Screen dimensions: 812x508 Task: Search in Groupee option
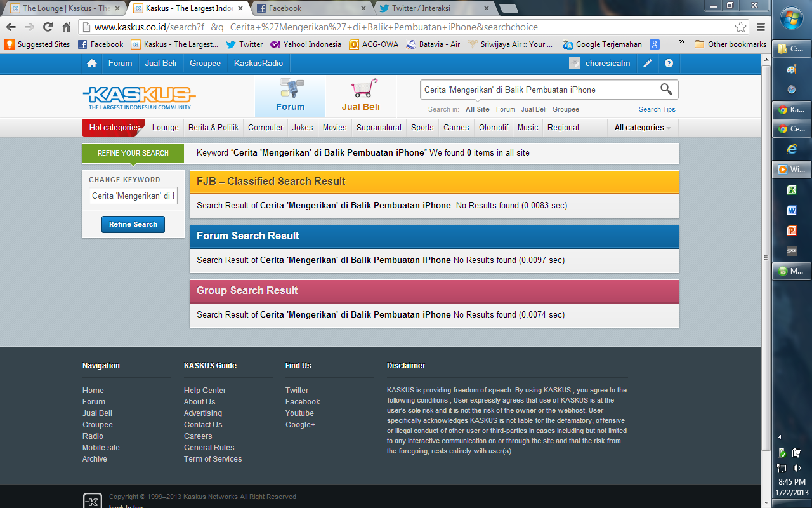click(566, 109)
